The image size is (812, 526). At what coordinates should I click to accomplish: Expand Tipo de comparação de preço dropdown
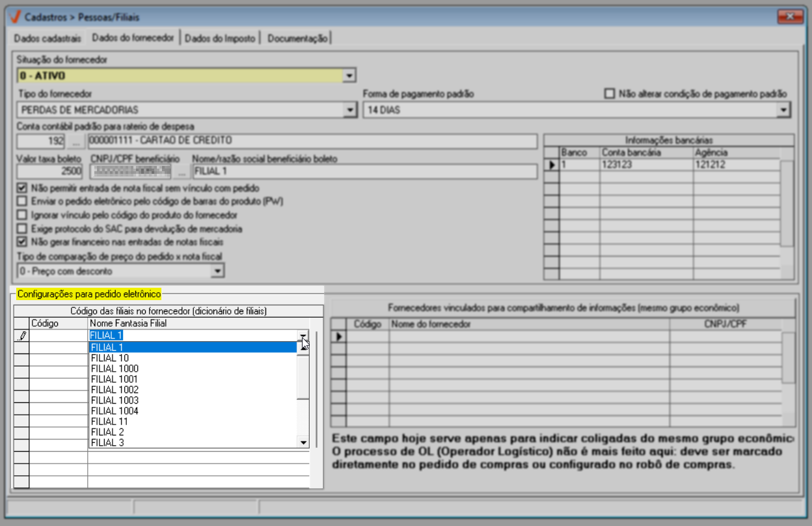click(x=218, y=271)
